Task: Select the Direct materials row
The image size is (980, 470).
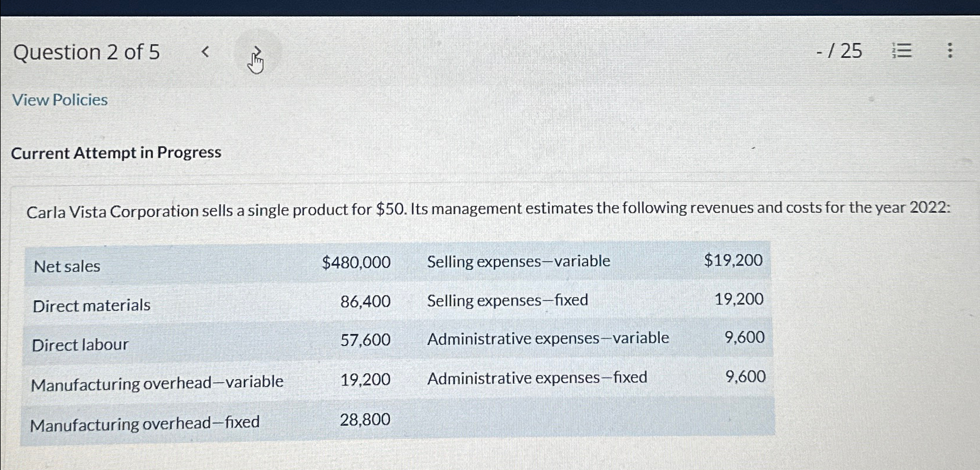Action: click(x=90, y=305)
